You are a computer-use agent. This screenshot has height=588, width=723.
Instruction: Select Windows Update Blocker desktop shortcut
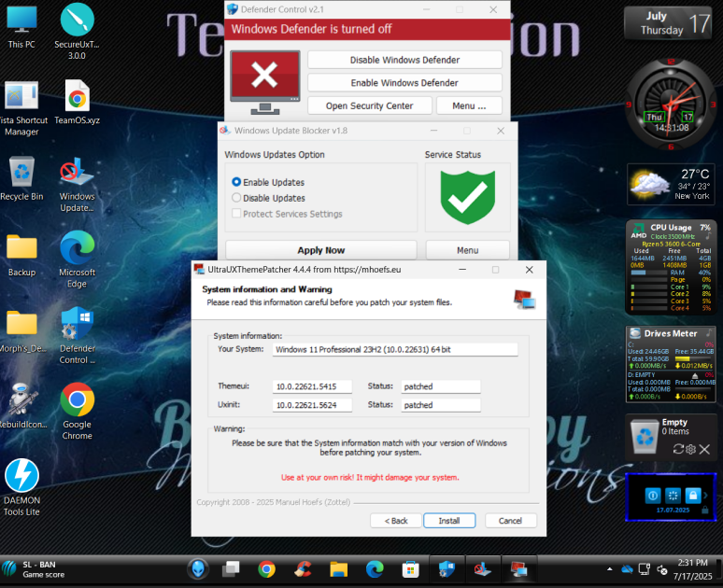[77, 184]
